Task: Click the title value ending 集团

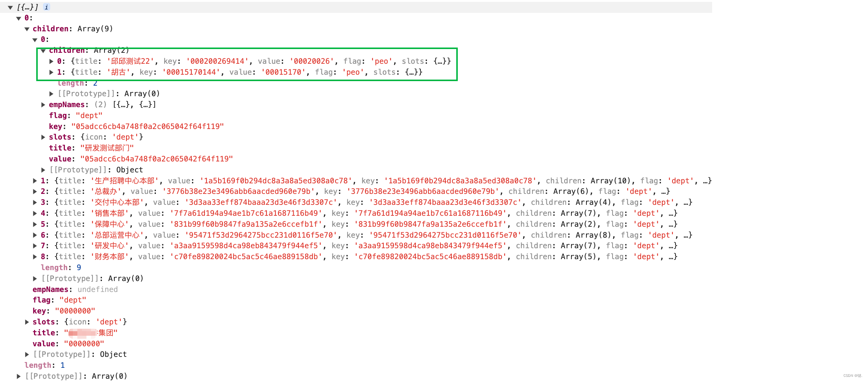Action: 91,333
